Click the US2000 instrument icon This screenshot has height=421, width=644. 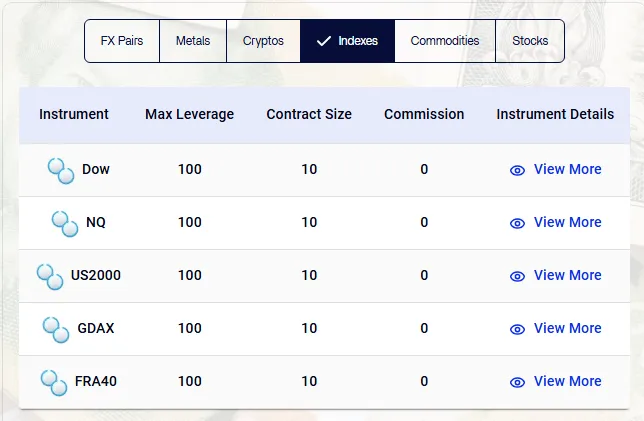[x=50, y=276]
